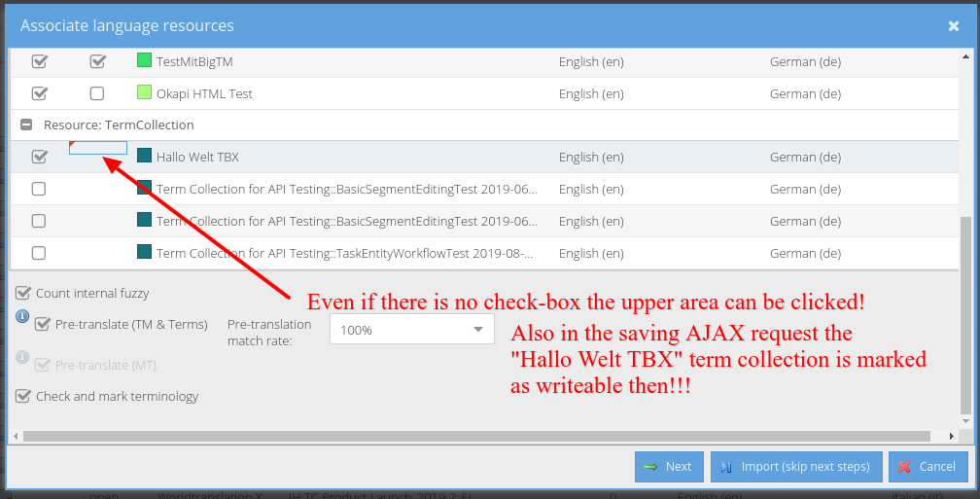
Task: Click the info icon beside Pre-translate (MT)
Action: (22, 358)
